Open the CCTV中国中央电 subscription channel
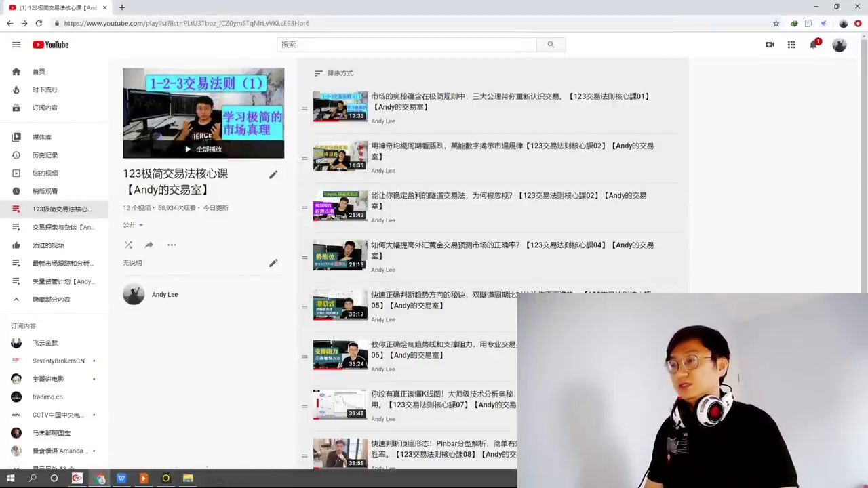 [54, 415]
